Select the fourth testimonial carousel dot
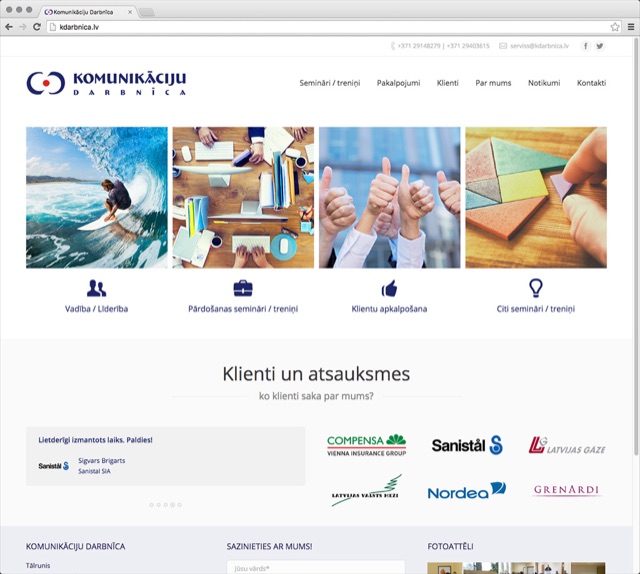The height and width of the screenshot is (574, 640). [172, 505]
